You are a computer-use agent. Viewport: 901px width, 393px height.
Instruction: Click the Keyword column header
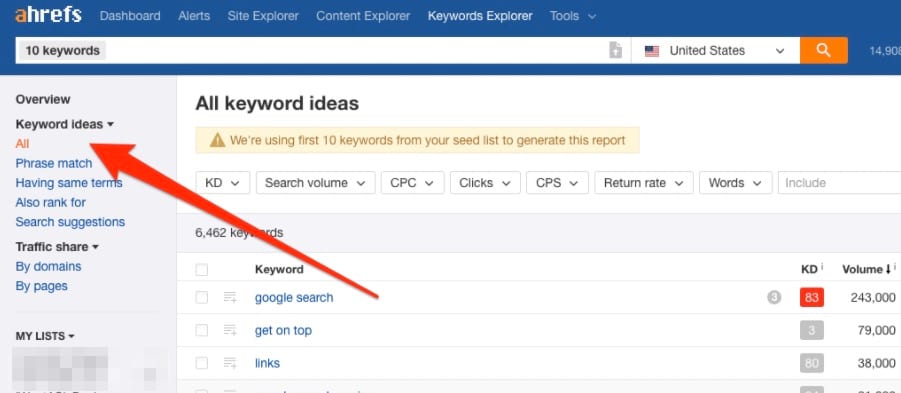pyautogui.click(x=279, y=269)
